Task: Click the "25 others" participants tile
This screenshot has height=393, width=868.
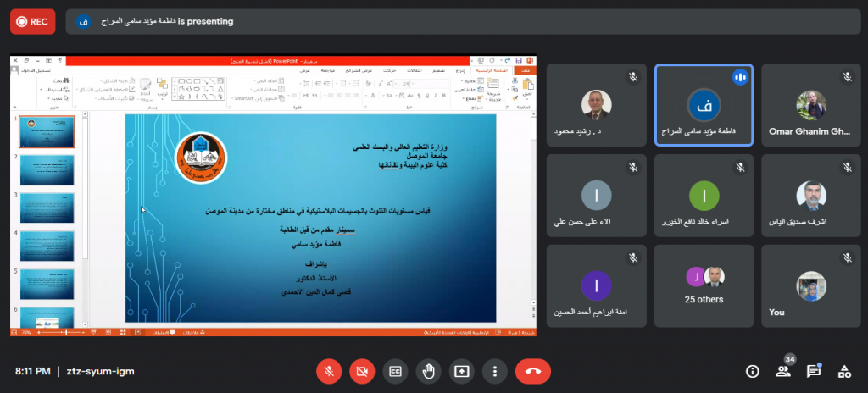Action: [x=704, y=285]
